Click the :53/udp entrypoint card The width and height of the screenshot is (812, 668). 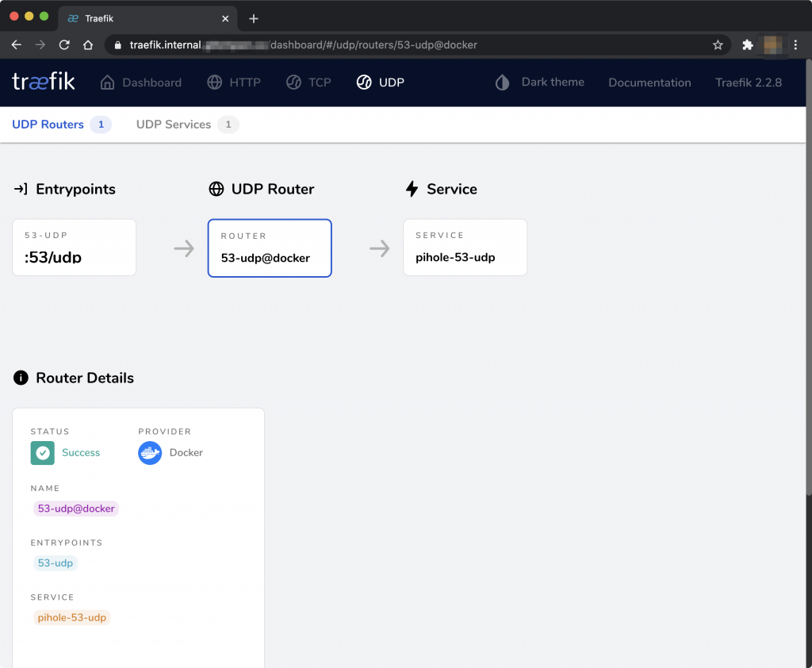point(74,248)
